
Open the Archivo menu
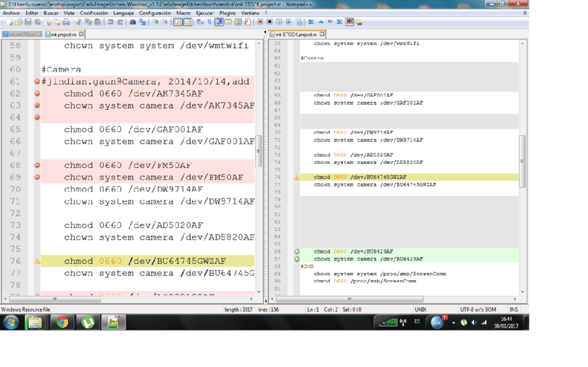pos(11,13)
